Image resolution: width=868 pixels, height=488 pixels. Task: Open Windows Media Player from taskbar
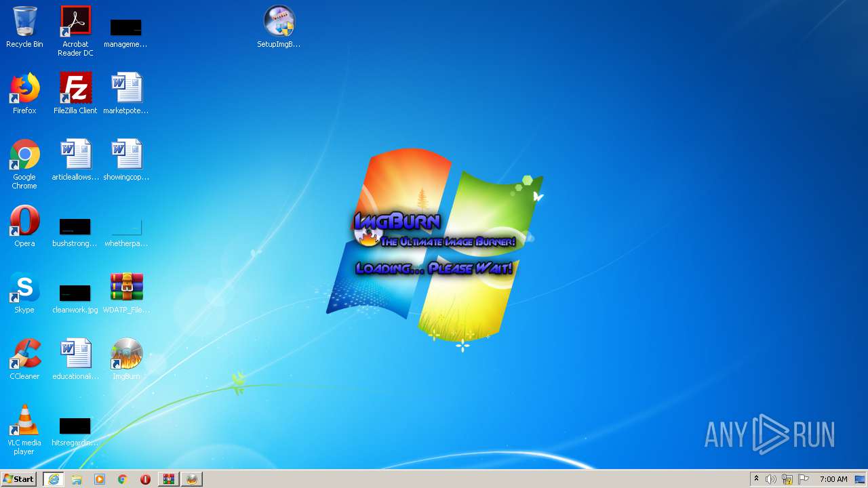pyautogui.click(x=100, y=479)
